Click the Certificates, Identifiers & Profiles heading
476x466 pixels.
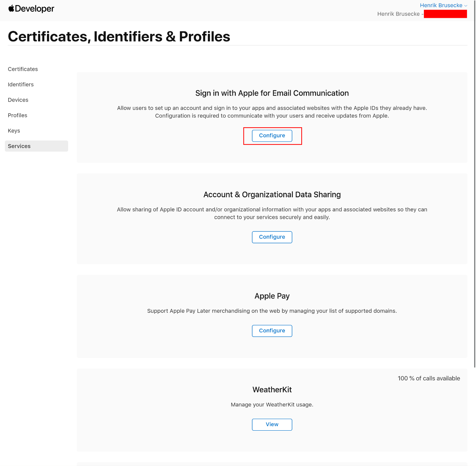point(119,36)
